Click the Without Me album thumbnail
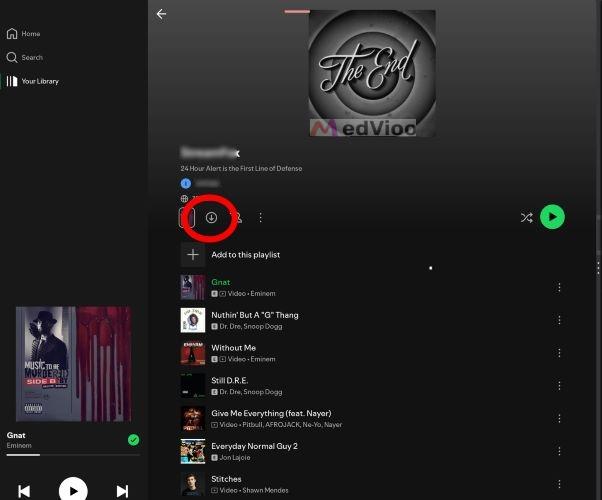 (193, 353)
